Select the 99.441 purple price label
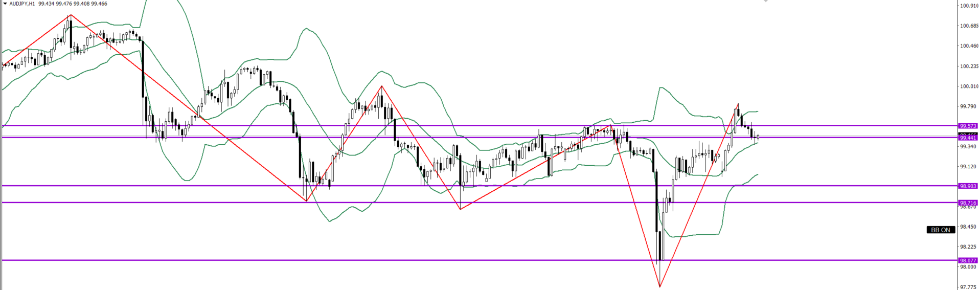This screenshot has height=290, width=980. tap(968, 138)
